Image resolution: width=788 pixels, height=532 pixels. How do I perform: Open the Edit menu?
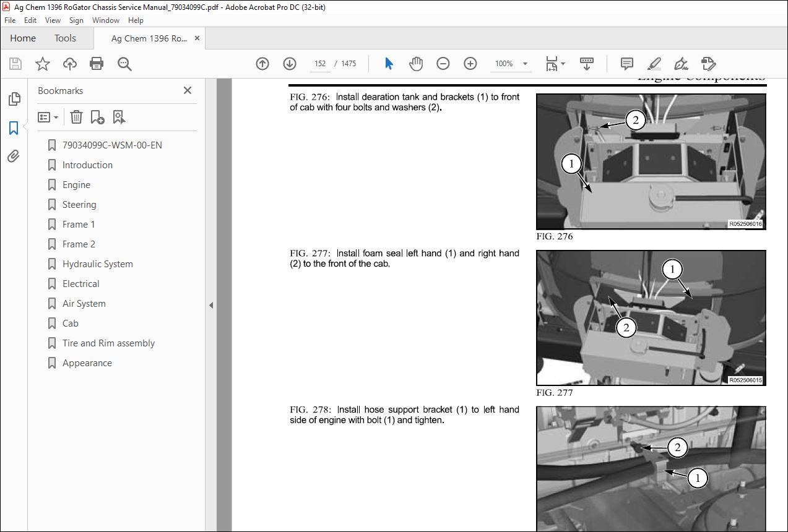click(x=30, y=20)
